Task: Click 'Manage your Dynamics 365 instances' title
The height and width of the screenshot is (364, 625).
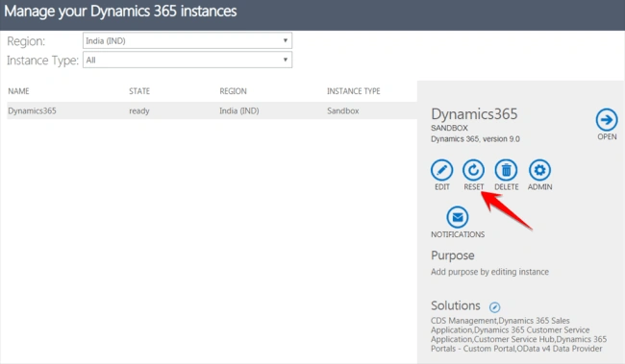Action: click(x=120, y=12)
